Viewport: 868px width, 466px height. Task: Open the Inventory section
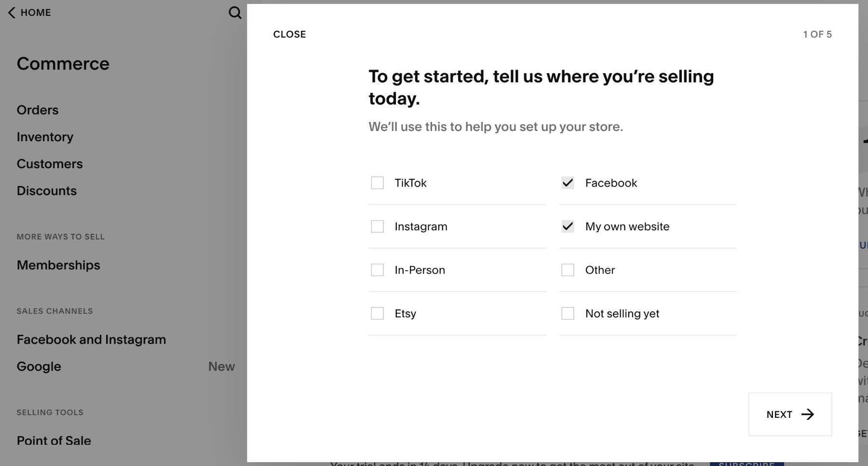[45, 137]
